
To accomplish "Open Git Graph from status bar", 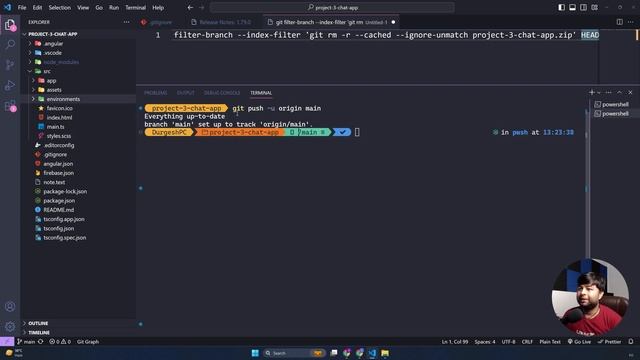I will 88,342.
